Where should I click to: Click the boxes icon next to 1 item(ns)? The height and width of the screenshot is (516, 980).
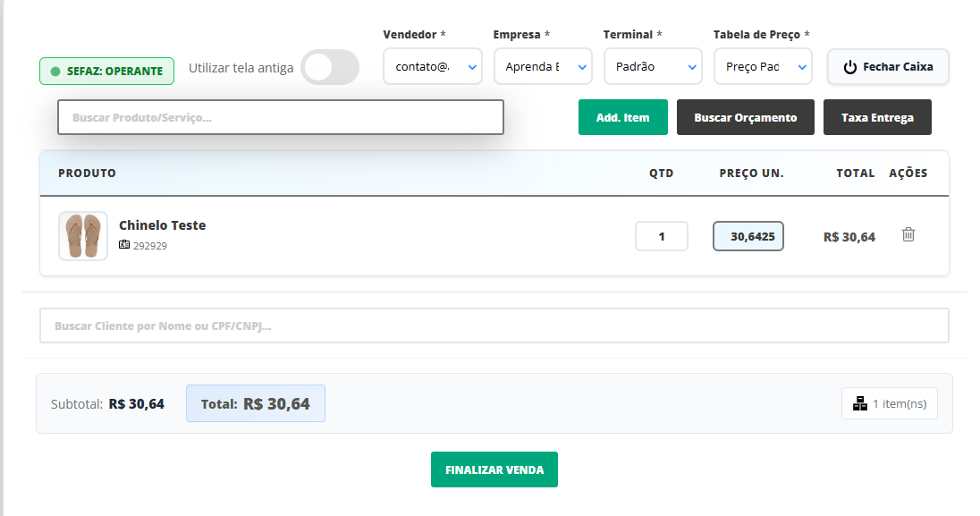click(860, 403)
